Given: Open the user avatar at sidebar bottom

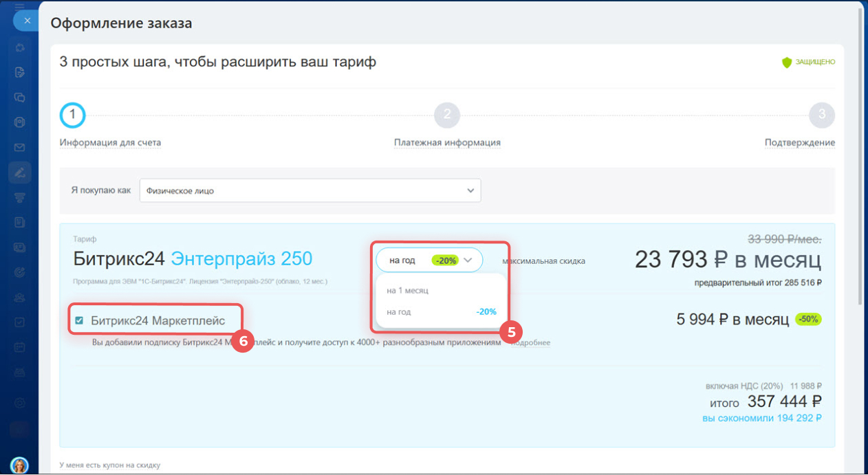Looking at the screenshot, I should [x=20, y=465].
